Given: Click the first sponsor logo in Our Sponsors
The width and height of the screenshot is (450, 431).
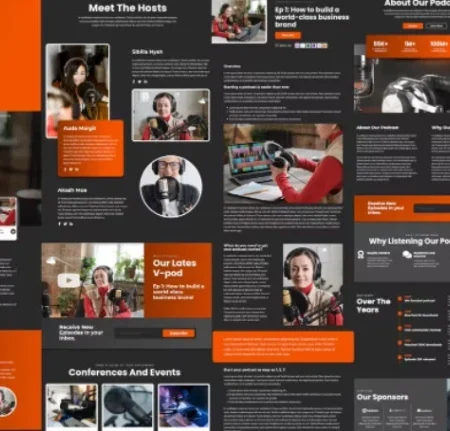Looking at the screenshot, I should pos(370,411).
